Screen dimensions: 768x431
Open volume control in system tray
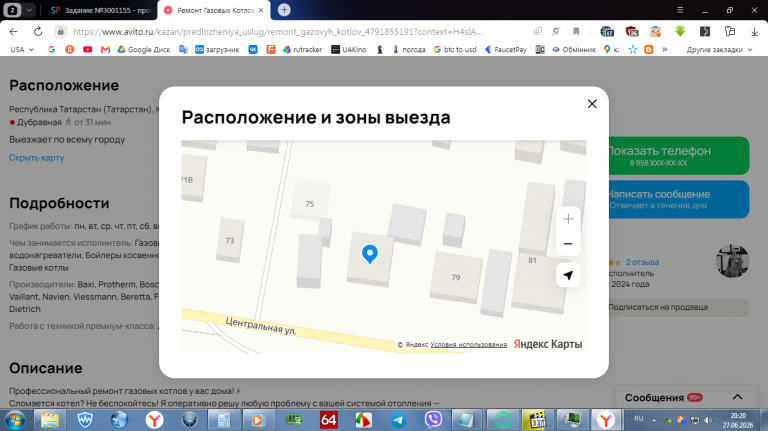(708, 420)
